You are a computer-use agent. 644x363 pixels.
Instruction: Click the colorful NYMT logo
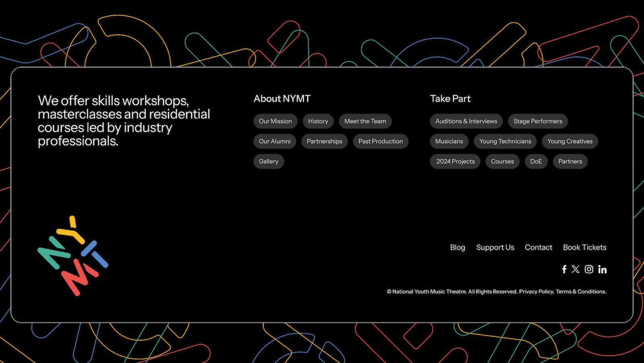pyautogui.click(x=73, y=256)
